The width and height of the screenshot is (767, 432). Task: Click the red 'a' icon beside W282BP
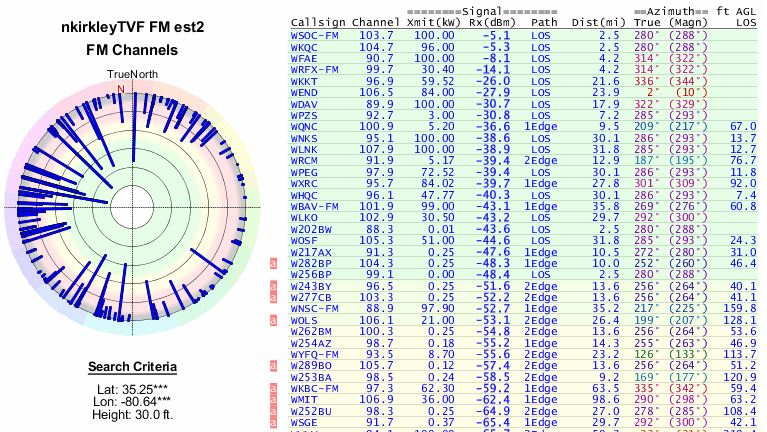[271, 263]
